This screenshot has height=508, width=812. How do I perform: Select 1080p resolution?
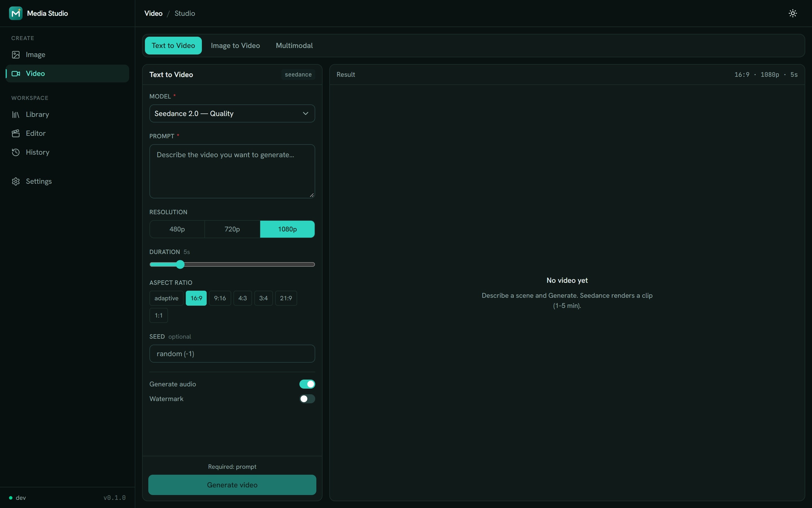pyautogui.click(x=287, y=229)
